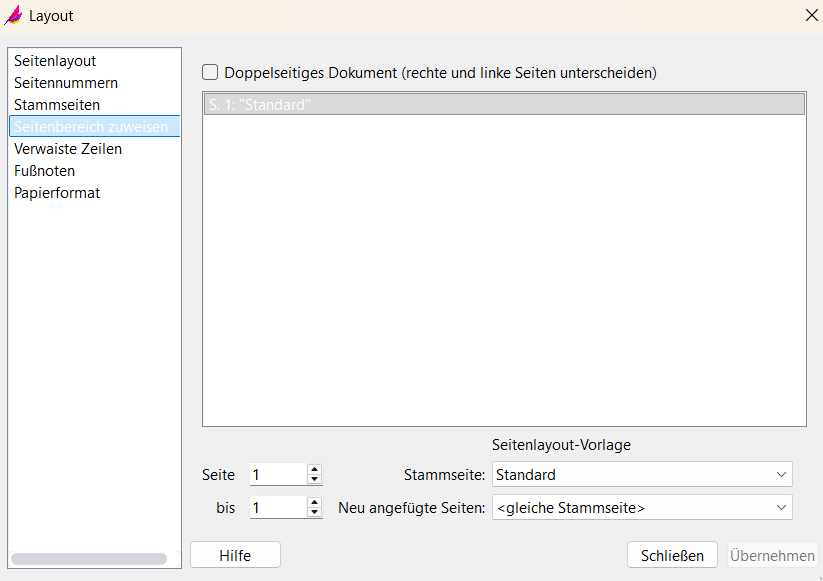Click the Papyrus feather icon in title bar
The image size is (823, 581).
click(x=14, y=16)
